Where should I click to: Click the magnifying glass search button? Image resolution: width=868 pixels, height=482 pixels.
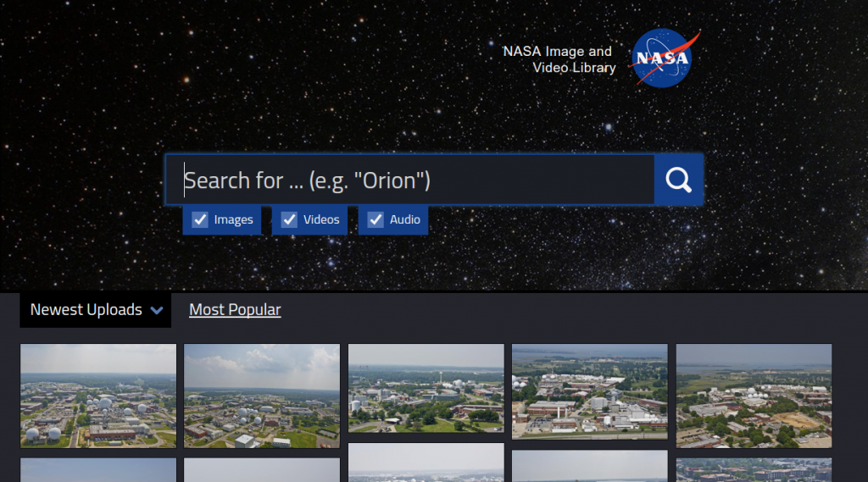[678, 180]
